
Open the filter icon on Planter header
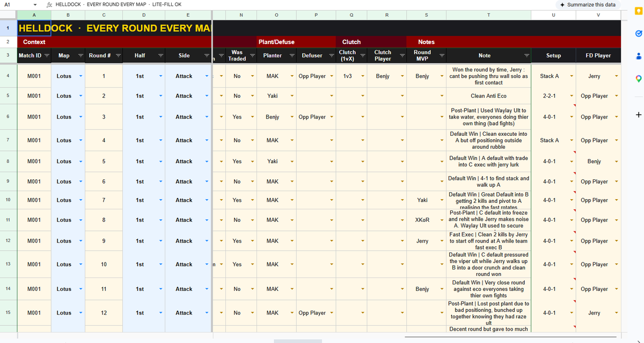(x=291, y=55)
